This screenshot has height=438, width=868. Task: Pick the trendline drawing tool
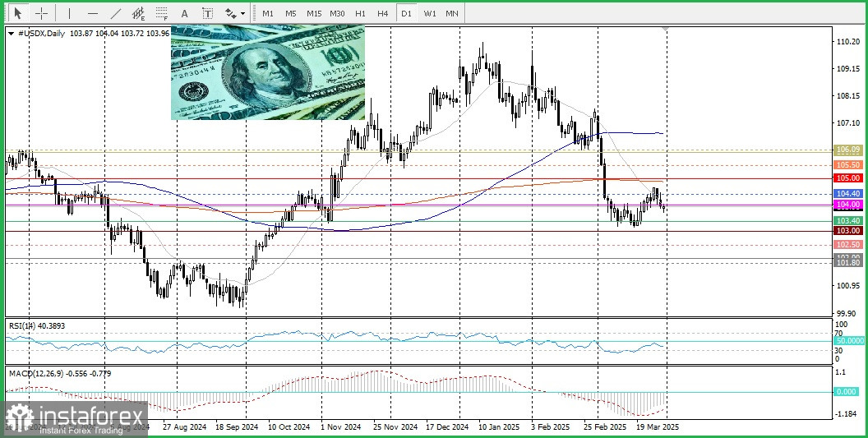click(116, 13)
